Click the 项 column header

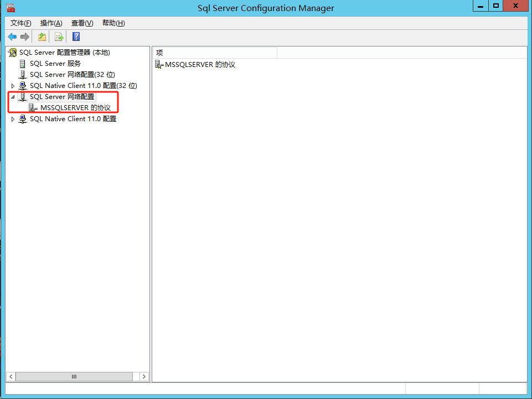(x=215, y=53)
